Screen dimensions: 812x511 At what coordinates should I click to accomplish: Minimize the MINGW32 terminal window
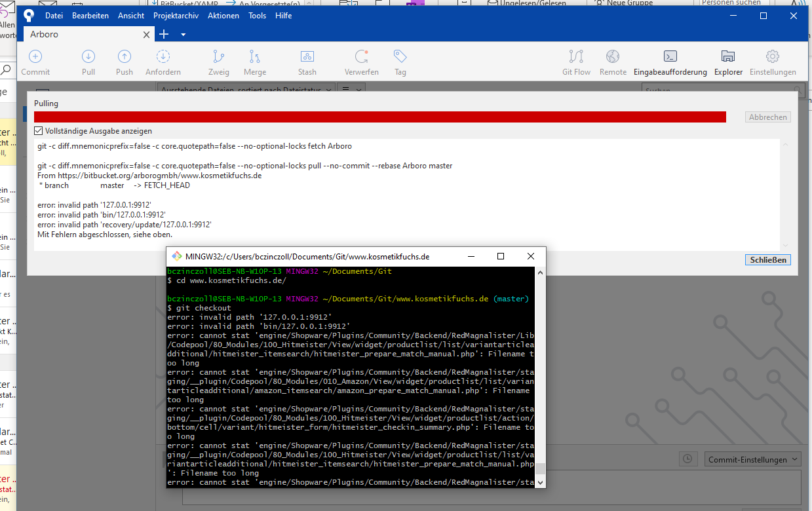(471, 256)
